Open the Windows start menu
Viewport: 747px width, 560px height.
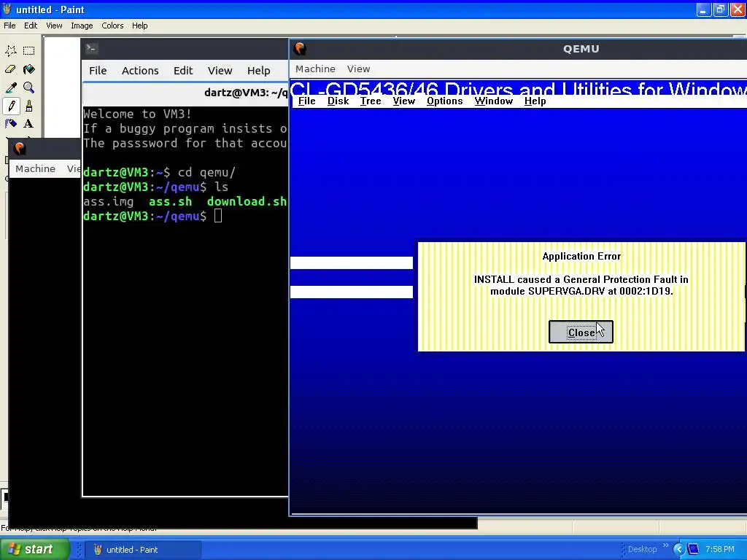34,549
